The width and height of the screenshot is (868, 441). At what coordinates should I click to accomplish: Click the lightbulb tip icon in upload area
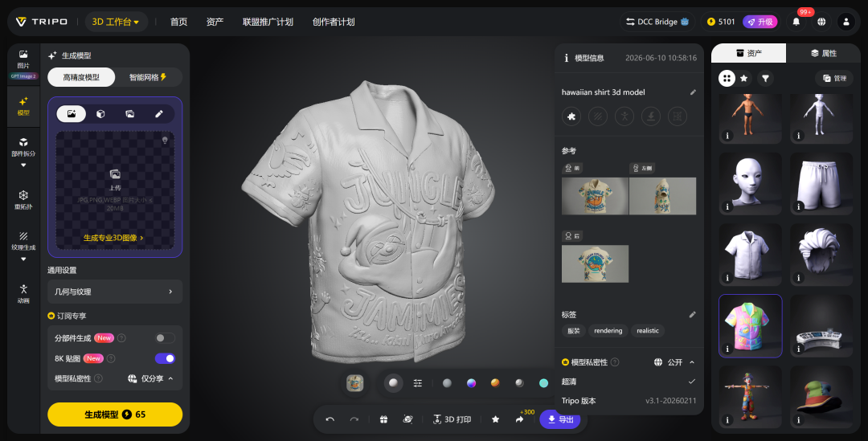[x=165, y=141]
